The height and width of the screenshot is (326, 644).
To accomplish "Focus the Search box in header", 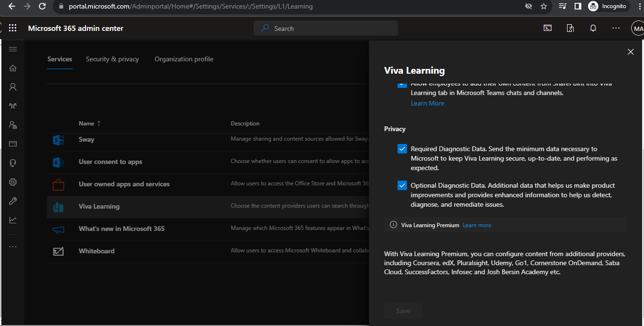I will [326, 29].
